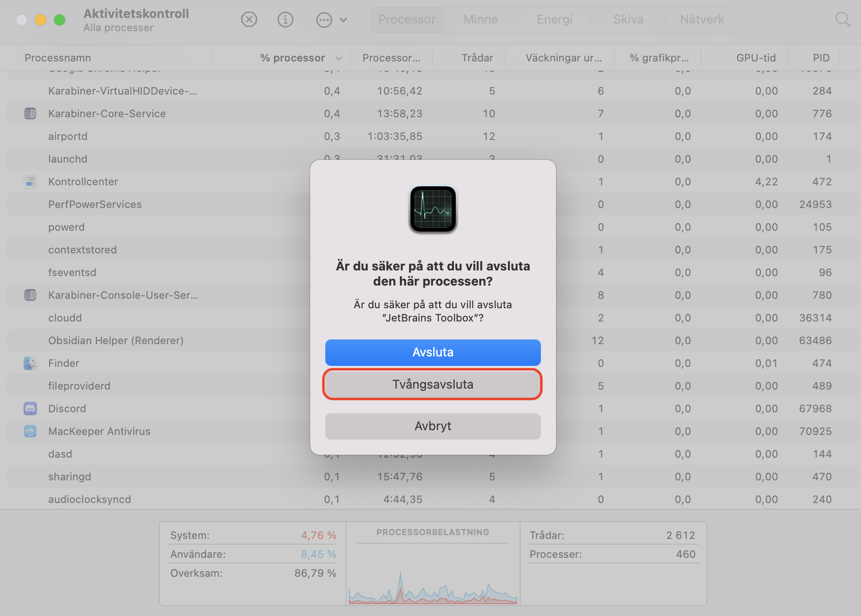
Task: Switch to the Minne tab
Action: tap(480, 19)
